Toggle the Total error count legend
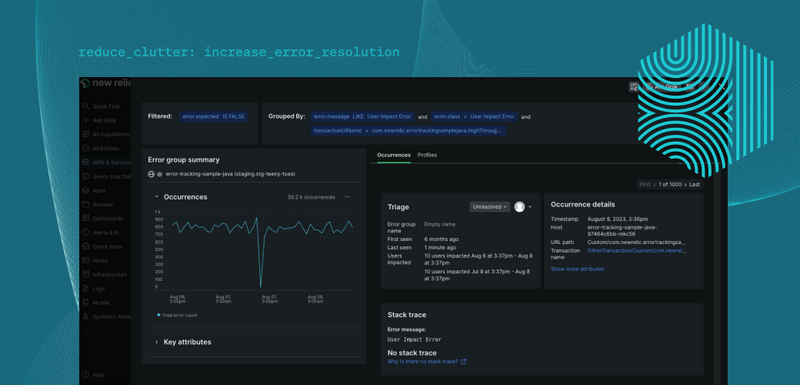The height and width of the screenshot is (385, 800). coord(177,315)
